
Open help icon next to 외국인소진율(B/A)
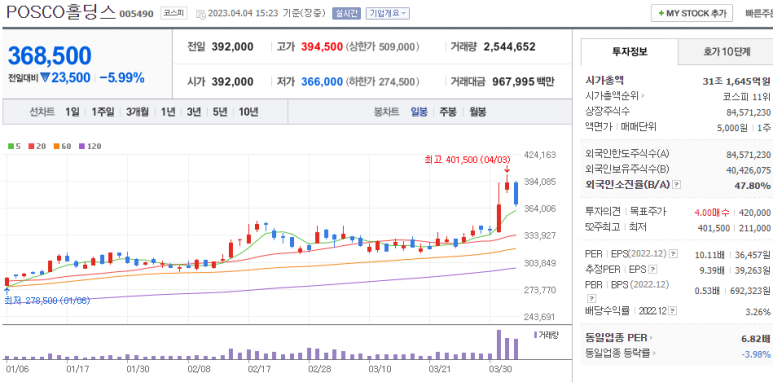[x=677, y=184]
